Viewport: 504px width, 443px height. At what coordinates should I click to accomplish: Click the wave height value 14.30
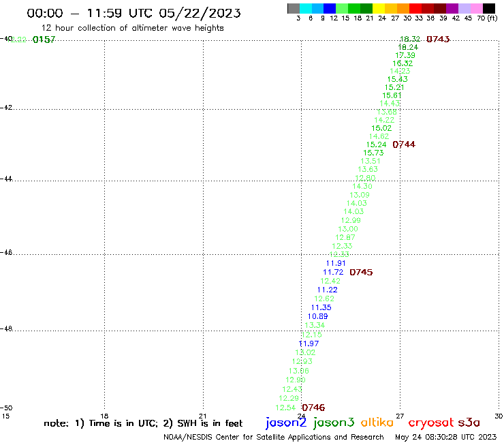pos(362,186)
